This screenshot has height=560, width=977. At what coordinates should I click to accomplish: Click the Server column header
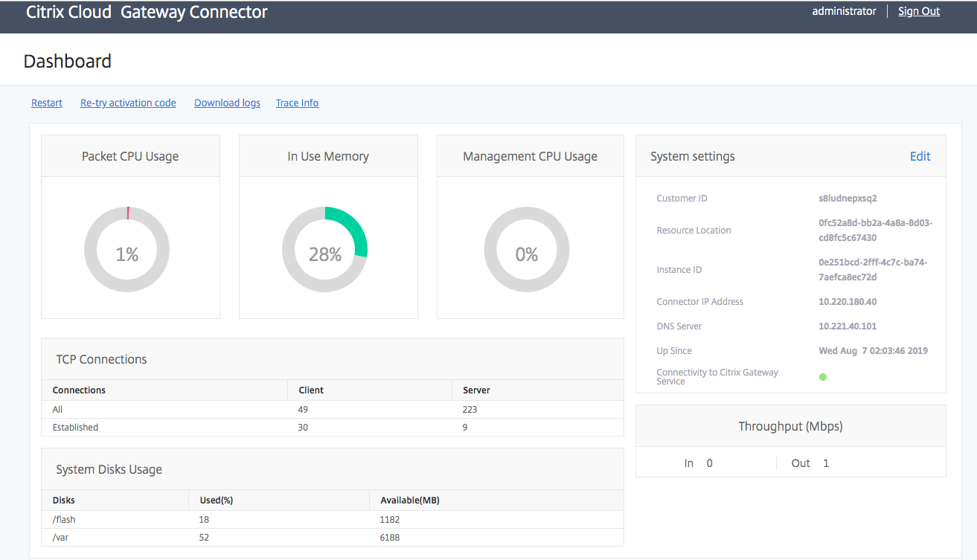(x=476, y=390)
